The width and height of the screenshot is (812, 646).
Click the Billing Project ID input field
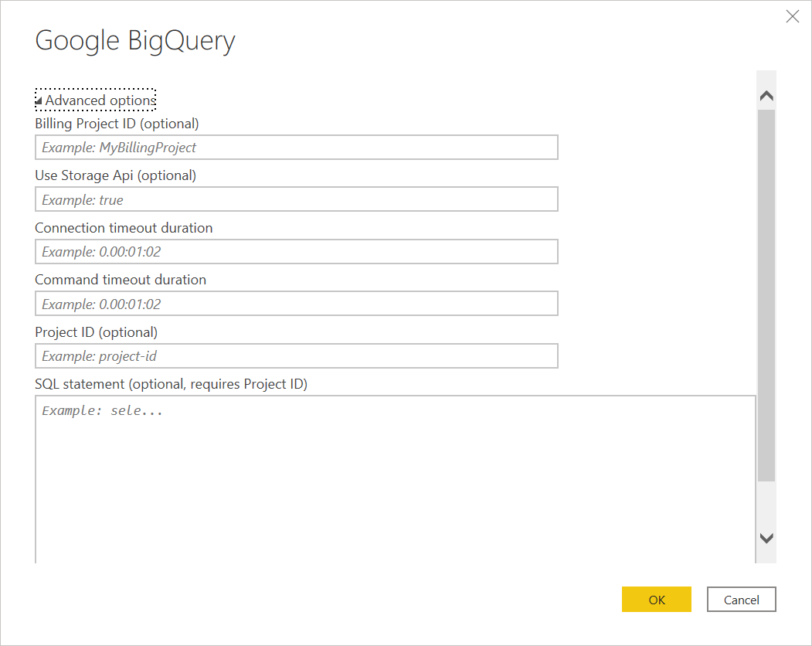click(x=296, y=148)
